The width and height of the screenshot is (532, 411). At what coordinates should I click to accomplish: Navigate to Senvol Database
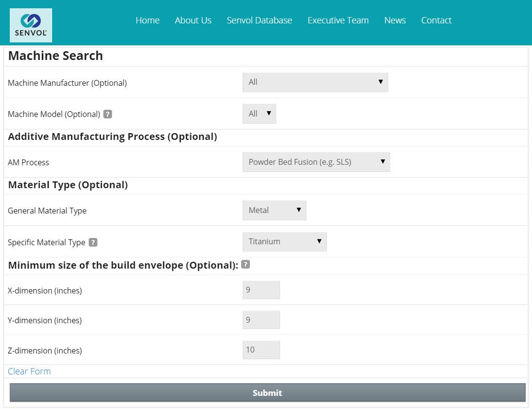(259, 20)
